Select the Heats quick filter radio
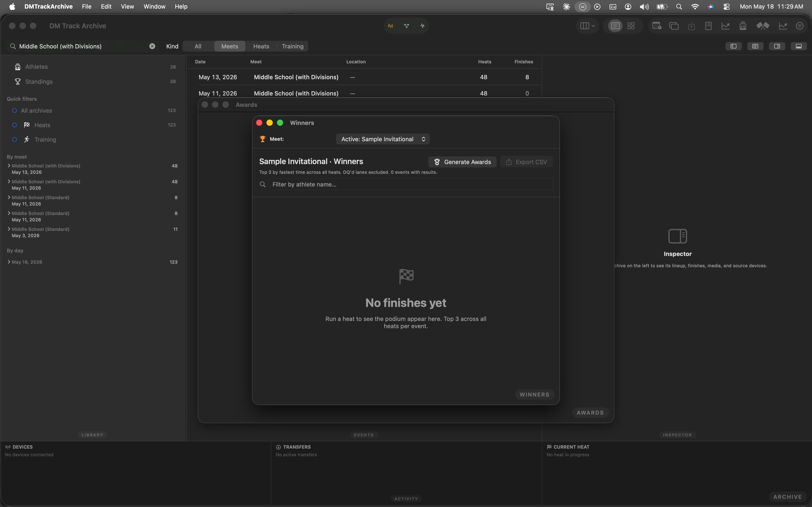 tap(14, 125)
